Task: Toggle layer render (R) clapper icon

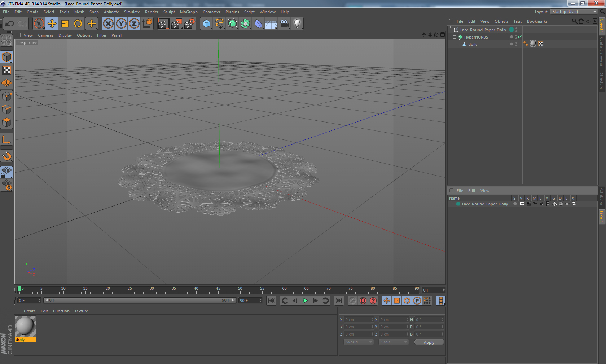Action: point(528,204)
